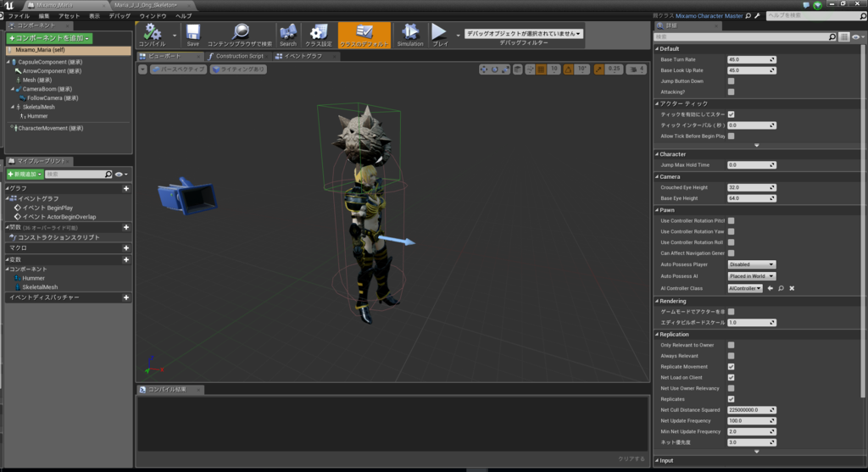Click the Base Turn Rate value field
The width and height of the screenshot is (868, 472).
point(751,60)
